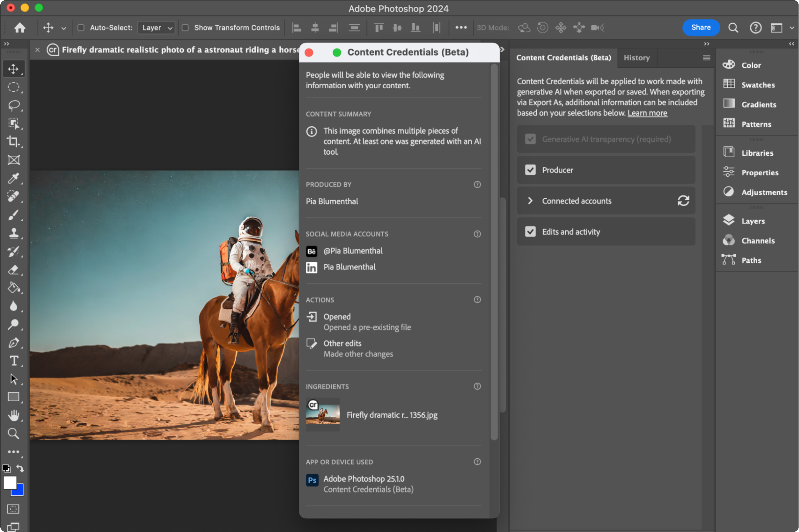The image size is (799, 532).
Task: Open the Layer auto-select dropdown
Action: click(x=156, y=28)
